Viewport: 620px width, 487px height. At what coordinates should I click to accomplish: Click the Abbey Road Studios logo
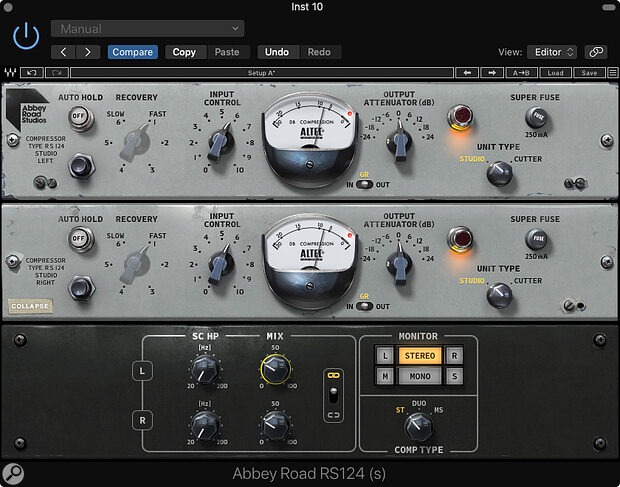(x=27, y=110)
